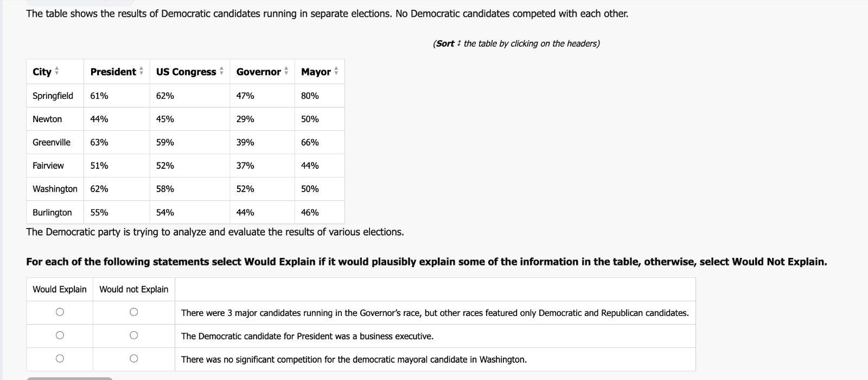Image resolution: width=868 pixels, height=380 pixels.
Task: Select Would not Explain for Governor race statement
Action: point(133,312)
